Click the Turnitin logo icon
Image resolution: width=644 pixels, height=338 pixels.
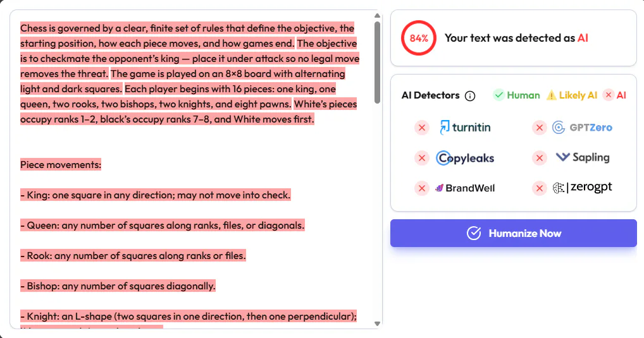point(444,128)
